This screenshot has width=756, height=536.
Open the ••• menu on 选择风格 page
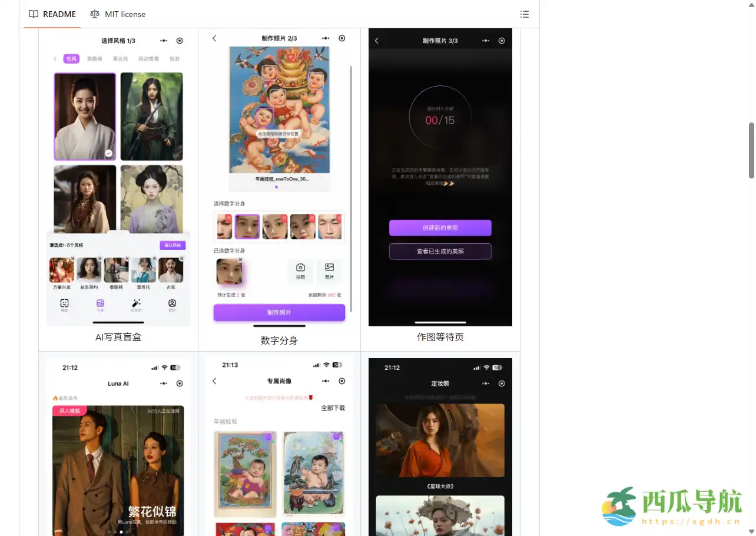pyautogui.click(x=164, y=41)
